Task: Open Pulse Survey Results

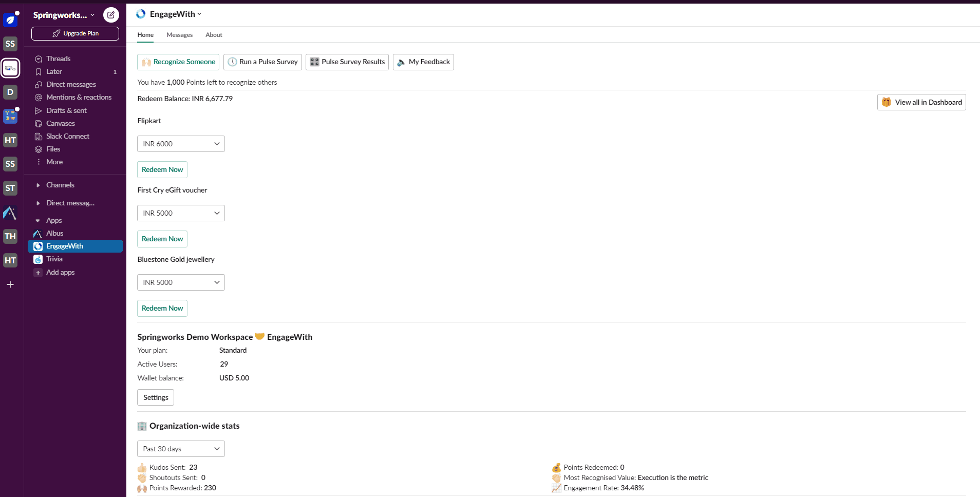Action: [347, 62]
